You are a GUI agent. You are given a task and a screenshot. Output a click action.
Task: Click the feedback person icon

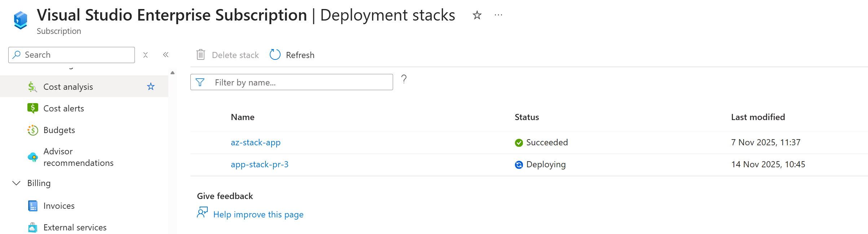pyautogui.click(x=202, y=212)
